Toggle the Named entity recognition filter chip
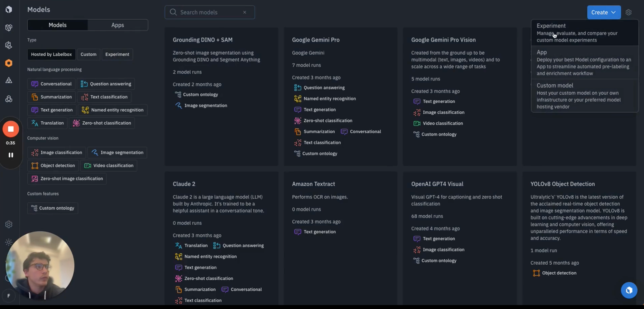The width and height of the screenshot is (644, 309). coord(113,110)
